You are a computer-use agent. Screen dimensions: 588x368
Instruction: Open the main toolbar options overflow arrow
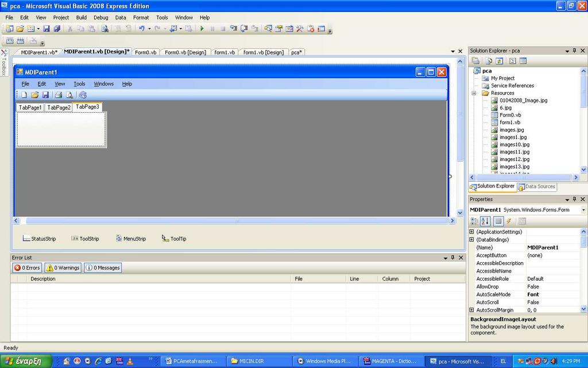[x=330, y=31]
